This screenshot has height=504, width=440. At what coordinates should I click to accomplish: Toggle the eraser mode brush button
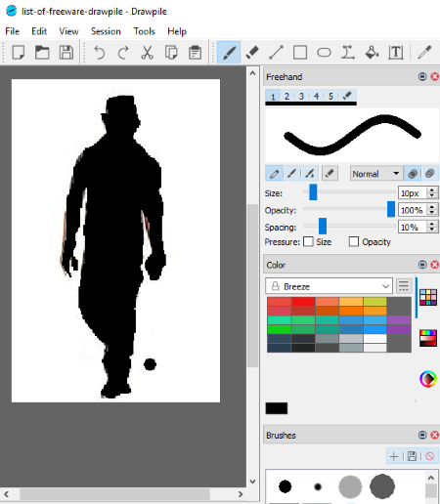[x=330, y=173]
